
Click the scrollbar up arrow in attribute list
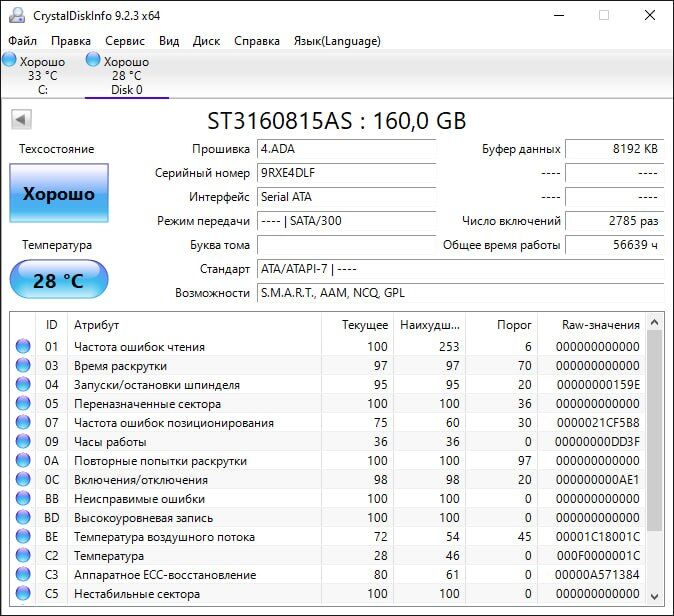point(655,323)
